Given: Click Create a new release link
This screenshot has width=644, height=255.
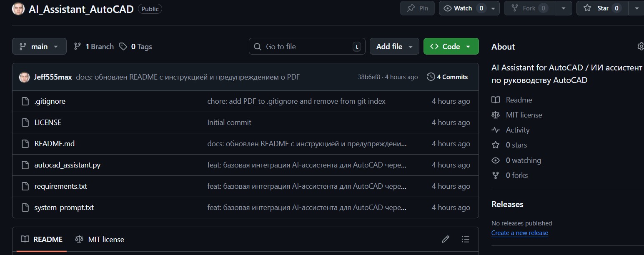Looking at the screenshot, I should pyautogui.click(x=520, y=233).
